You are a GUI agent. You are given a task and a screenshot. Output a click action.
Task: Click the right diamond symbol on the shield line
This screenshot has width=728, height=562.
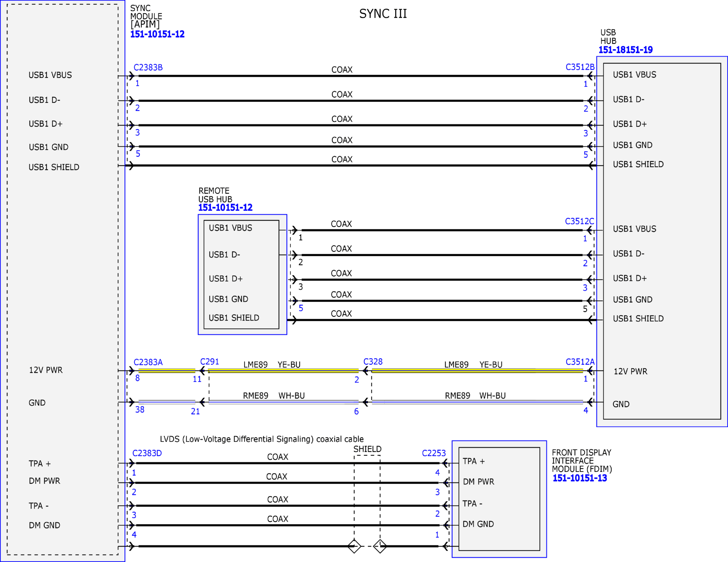click(x=380, y=546)
